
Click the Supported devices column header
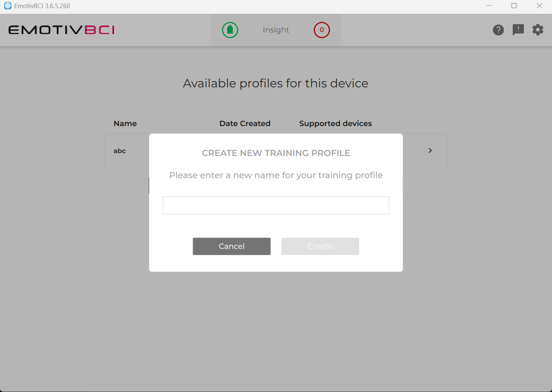(x=335, y=123)
